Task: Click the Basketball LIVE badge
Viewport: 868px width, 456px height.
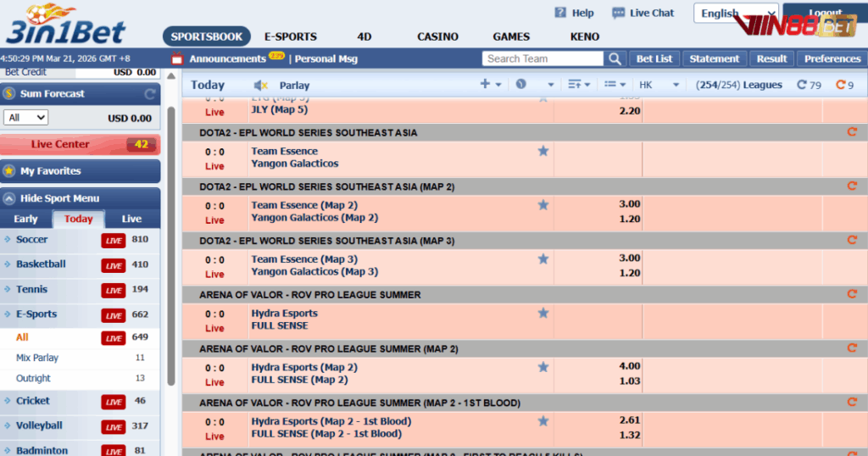Action: tap(114, 265)
